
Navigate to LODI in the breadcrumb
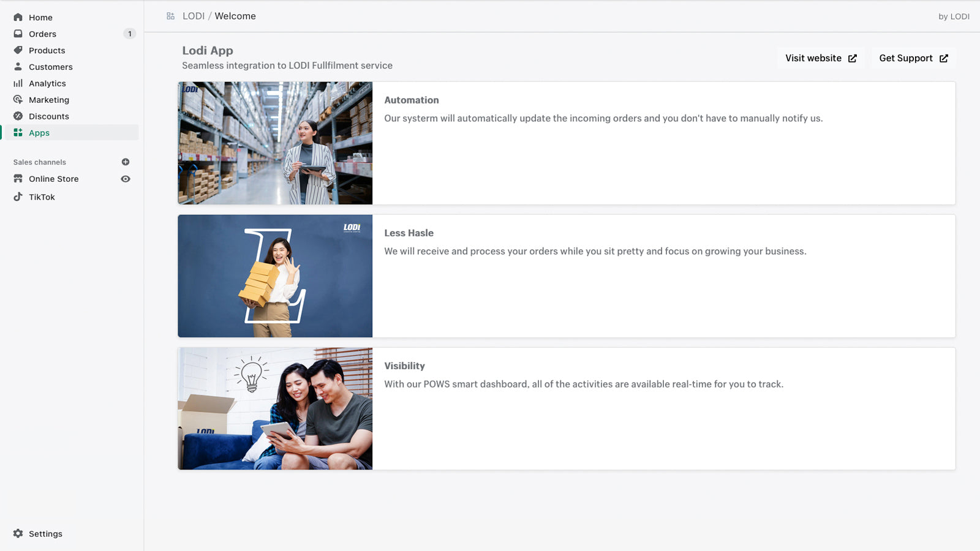click(x=192, y=16)
